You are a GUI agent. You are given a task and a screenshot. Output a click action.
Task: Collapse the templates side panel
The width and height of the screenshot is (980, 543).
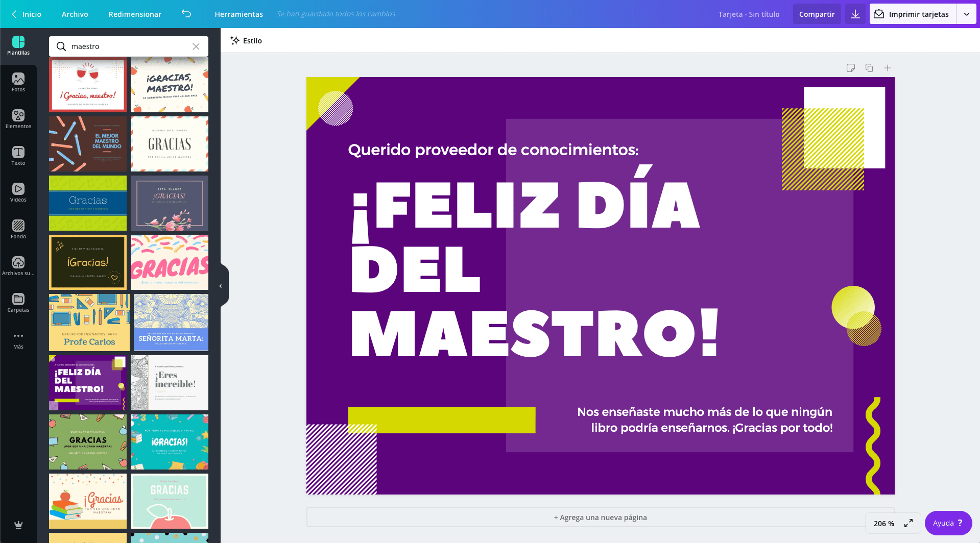coord(221,286)
